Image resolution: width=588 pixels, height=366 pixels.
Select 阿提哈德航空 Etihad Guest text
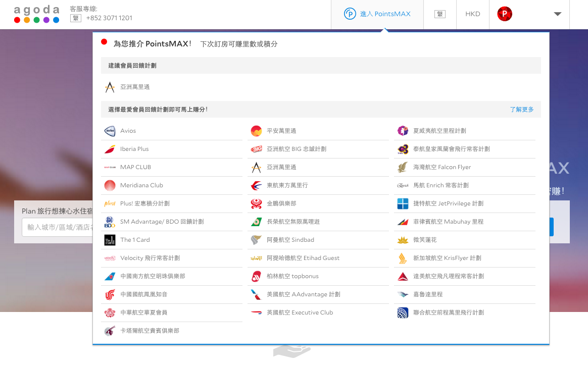pyautogui.click(x=303, y=258)
